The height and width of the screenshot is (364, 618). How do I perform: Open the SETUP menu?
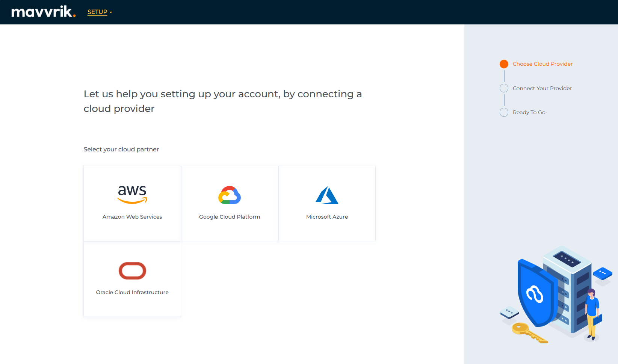(97, 12)
